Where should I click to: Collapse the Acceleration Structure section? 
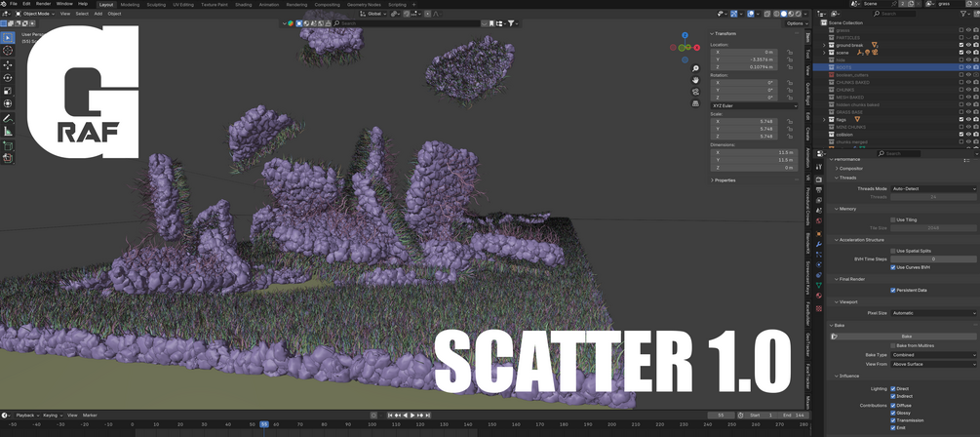[x=859, y=239]
